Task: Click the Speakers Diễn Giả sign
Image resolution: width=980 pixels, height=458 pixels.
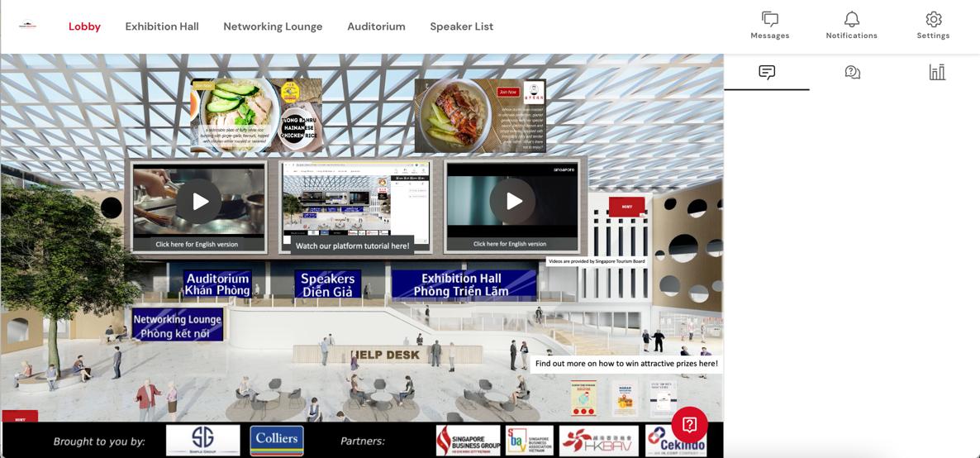Action: [x=328, y=284]
